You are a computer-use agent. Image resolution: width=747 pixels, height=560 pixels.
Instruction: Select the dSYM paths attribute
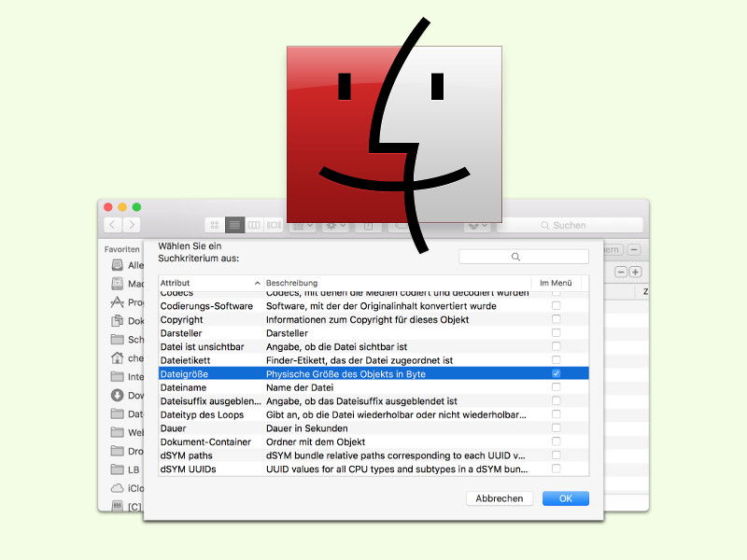click(373, 455)
